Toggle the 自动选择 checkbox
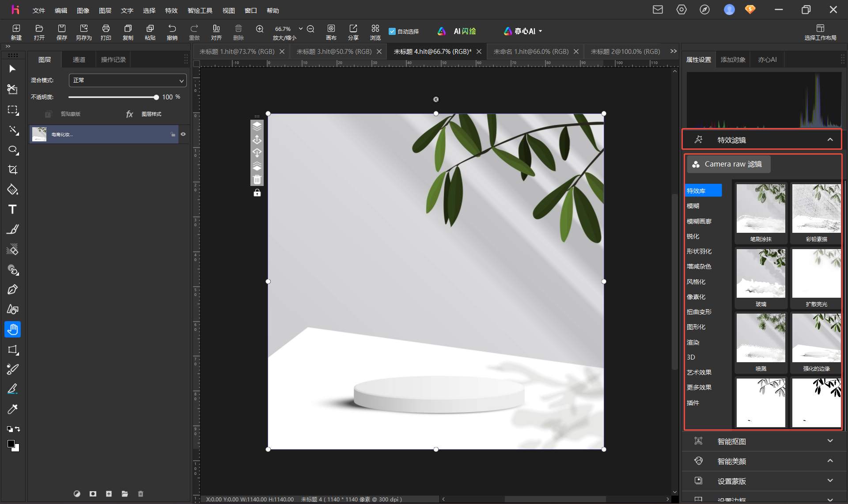The width and height of the screenshot is (848, 504). click(392, 31)
